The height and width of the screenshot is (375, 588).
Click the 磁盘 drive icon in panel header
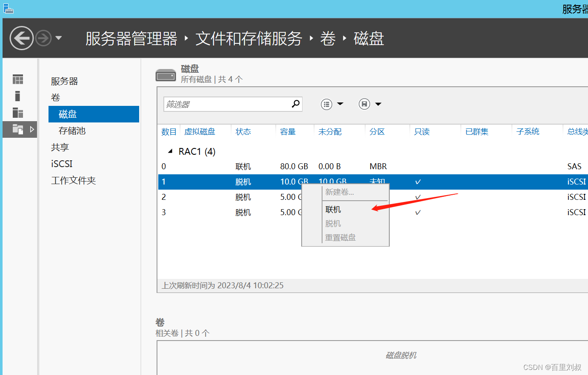[166, 75]
